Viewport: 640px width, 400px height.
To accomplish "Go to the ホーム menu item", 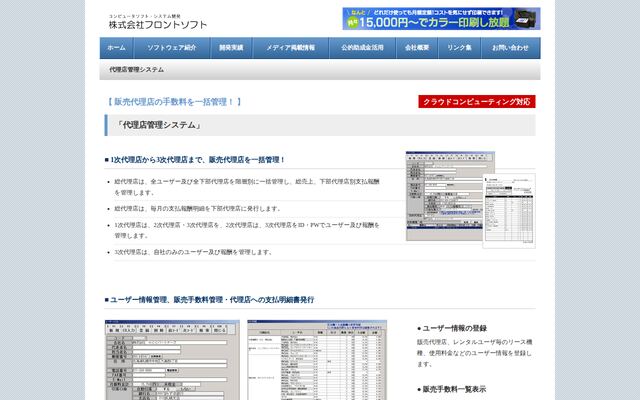I will [x=116, y=48].
